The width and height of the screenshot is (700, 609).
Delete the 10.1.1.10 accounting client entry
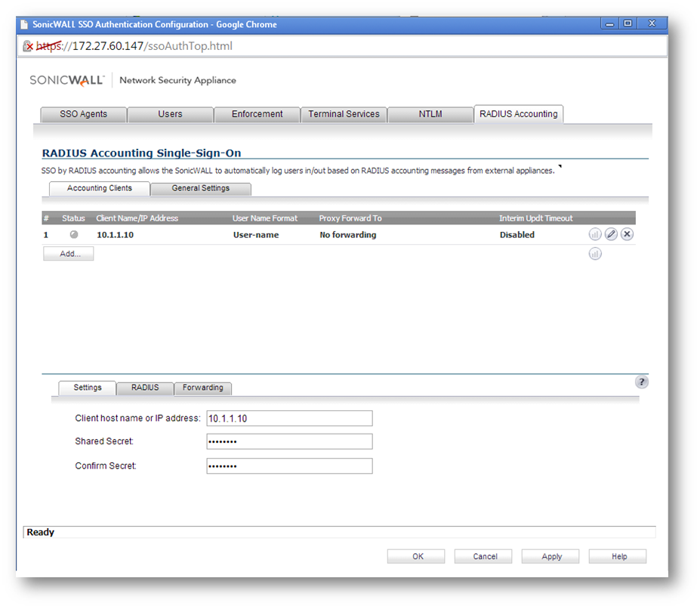(x=627, y=234)
